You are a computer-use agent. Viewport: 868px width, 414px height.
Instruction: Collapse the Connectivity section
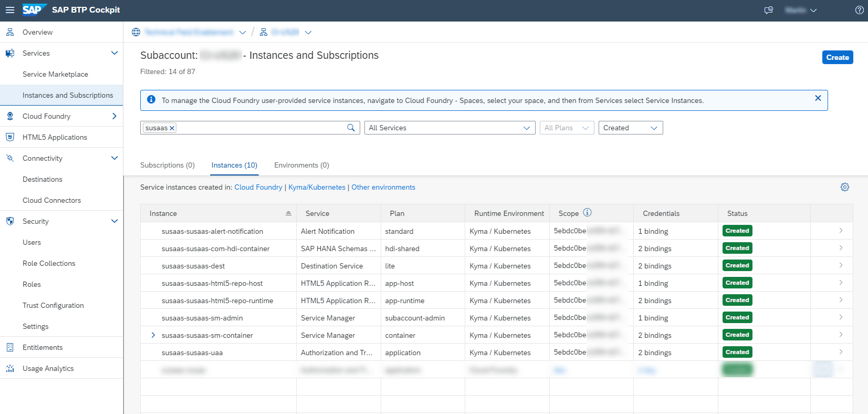(x=114, y=158)
